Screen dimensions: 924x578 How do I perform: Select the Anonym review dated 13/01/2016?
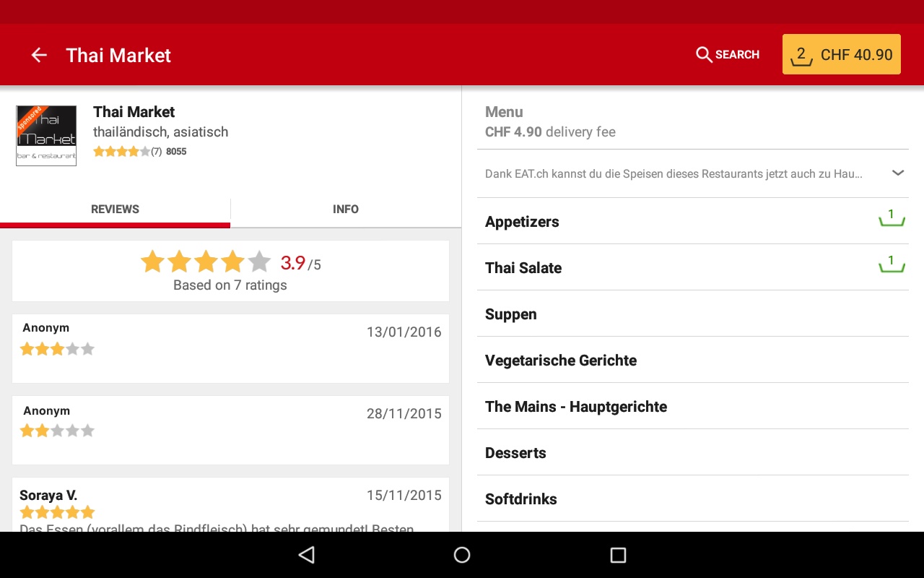(x=231, y=348)
